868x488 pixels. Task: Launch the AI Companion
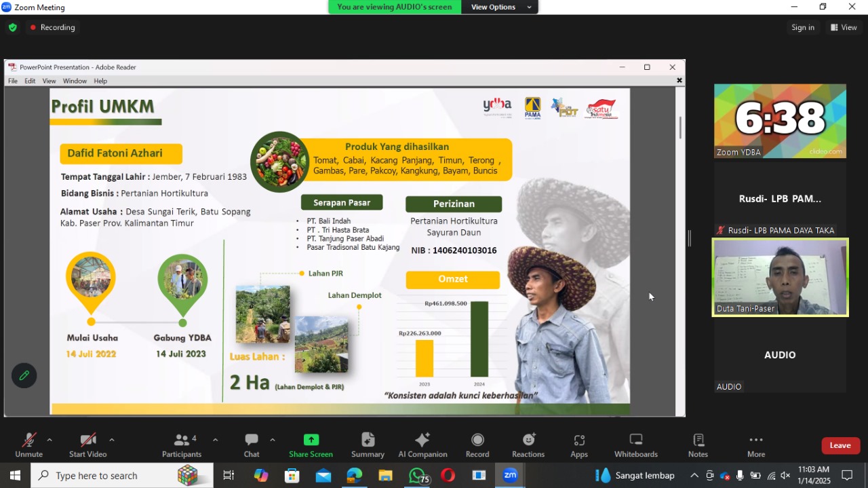pyautogui.click(x=422, y=440)
